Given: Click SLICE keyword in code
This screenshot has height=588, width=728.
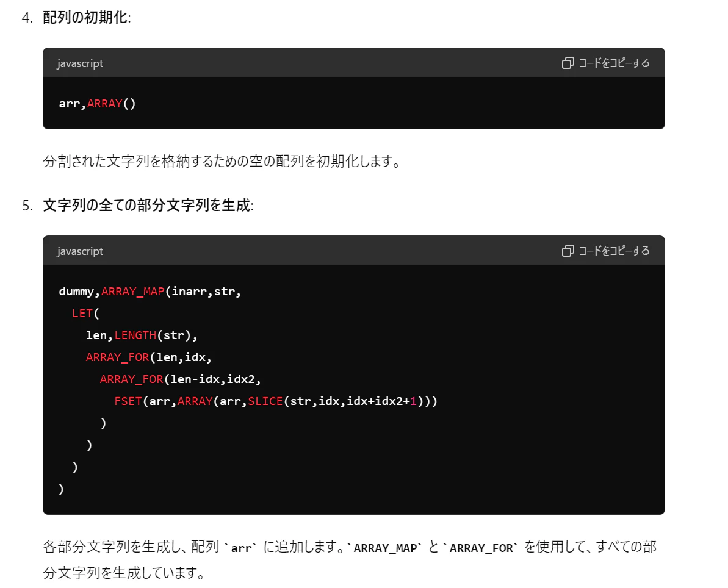Looking at the screenshot, I should (265, 401).
